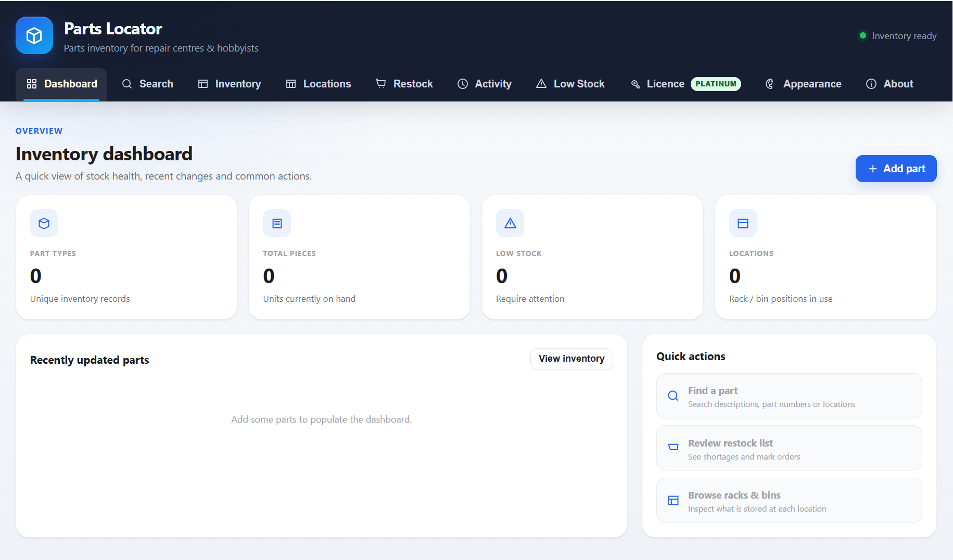The image size is (953, 560).
Task: Click the Parts Locator cube logo
Action: click(34, 35)
